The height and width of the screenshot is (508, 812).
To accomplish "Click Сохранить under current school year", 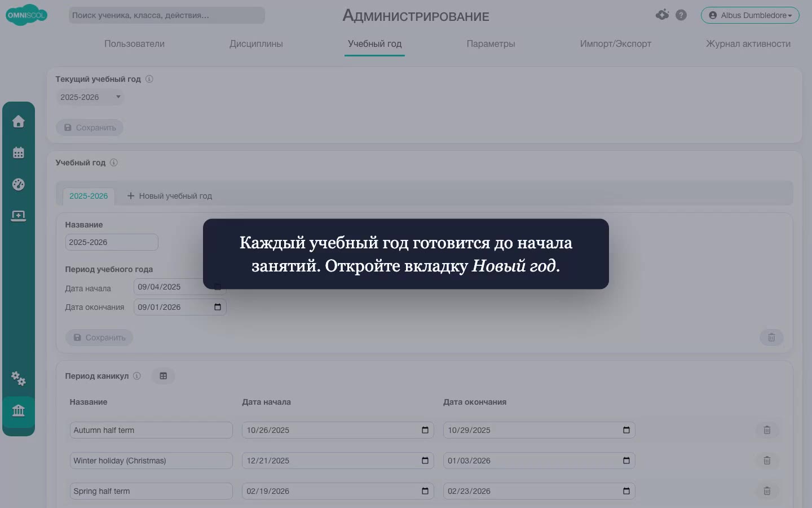I will [x=90, y=128].
